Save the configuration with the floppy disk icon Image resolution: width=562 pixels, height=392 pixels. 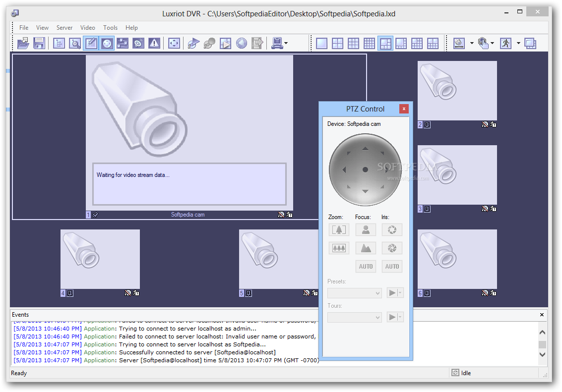39,43
